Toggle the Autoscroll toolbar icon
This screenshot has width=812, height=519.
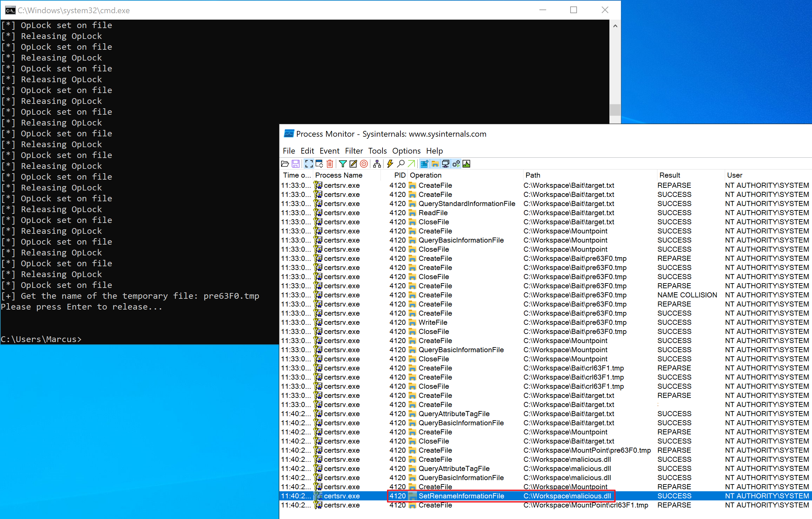click(x=319, y=164)
